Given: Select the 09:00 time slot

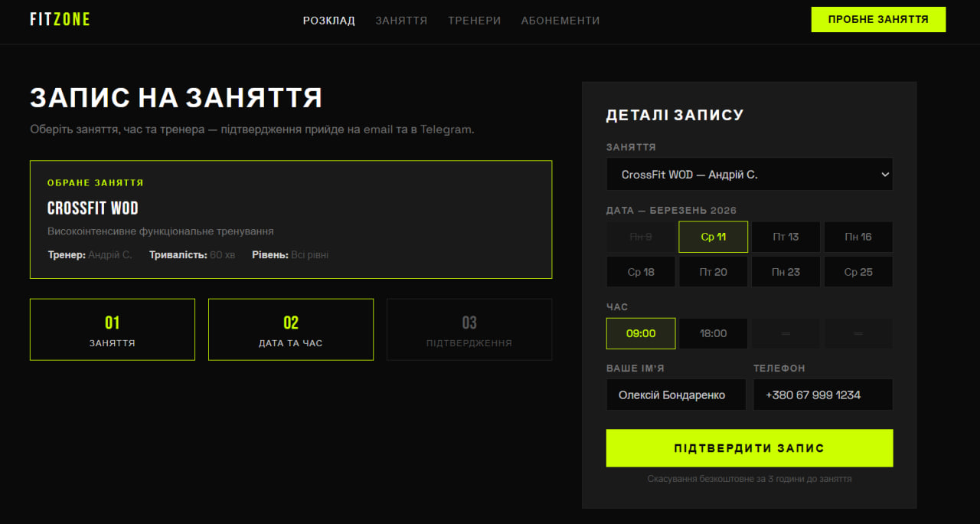Looking at the screenshot, I should (x=640, y=333).
